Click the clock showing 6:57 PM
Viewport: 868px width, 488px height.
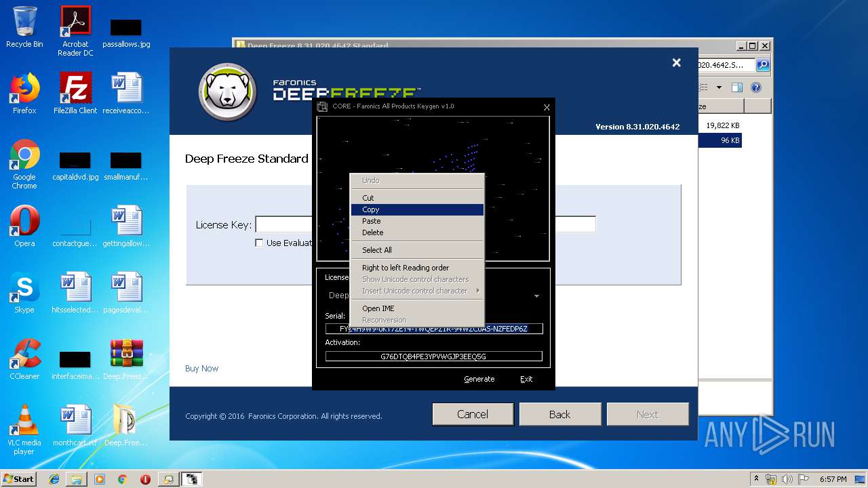pyautogui.click(x=833, y=479)
